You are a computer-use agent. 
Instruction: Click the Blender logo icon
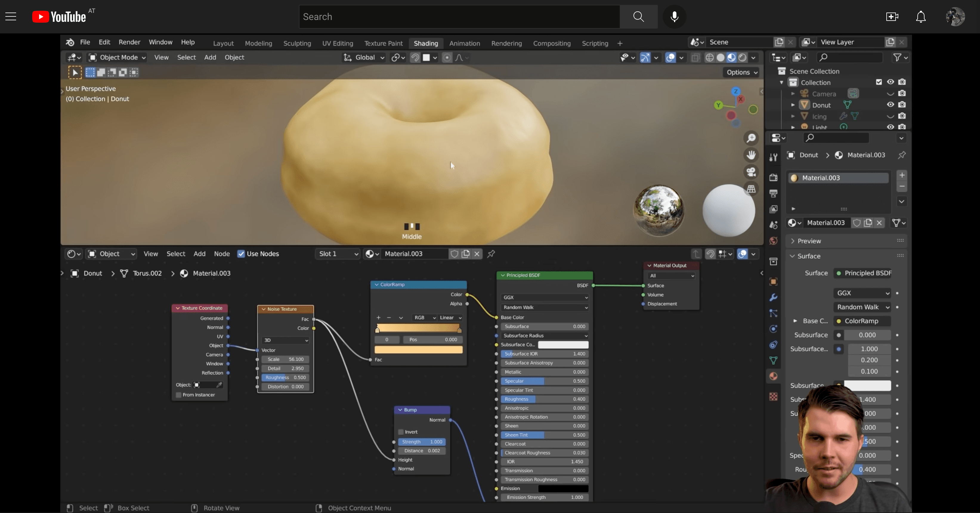click(x=70, y=42)
